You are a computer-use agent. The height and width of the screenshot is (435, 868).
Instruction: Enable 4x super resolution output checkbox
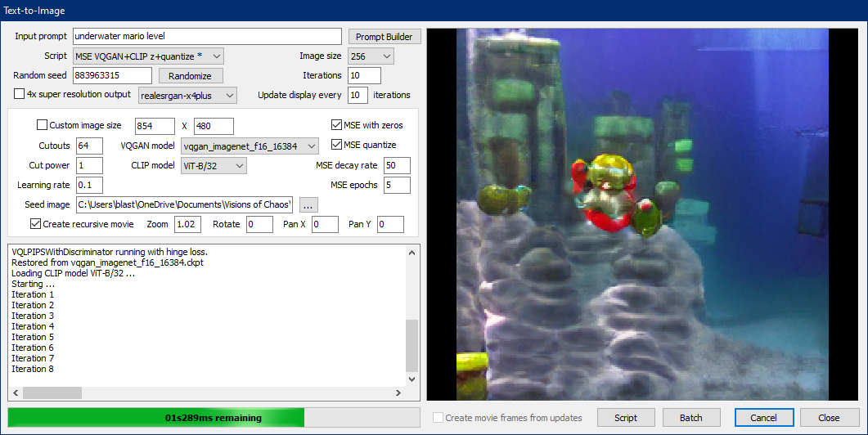click(x=20, y=95)
